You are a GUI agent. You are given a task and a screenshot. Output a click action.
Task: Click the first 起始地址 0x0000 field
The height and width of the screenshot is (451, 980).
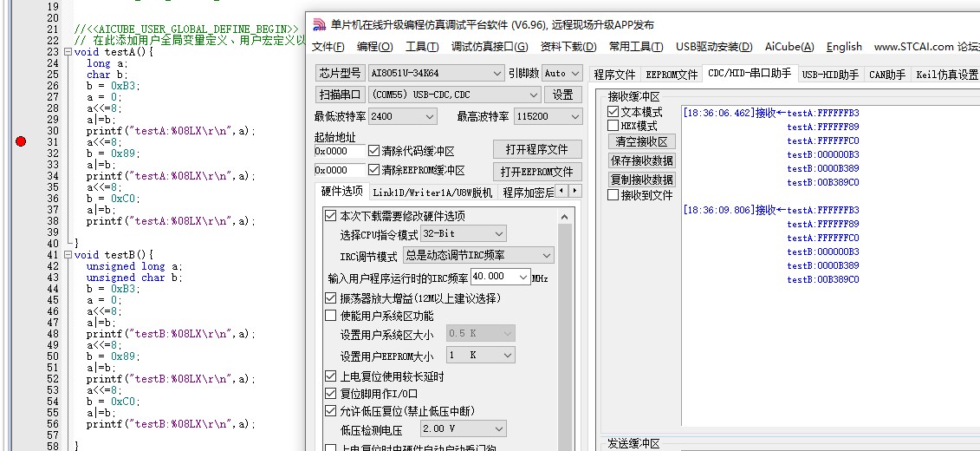click(x=340, y=152)
